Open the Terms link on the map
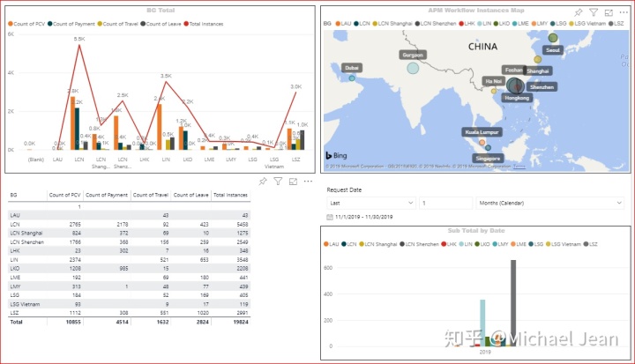This screenshot has height=364, width=635. [x=519, y=167]
